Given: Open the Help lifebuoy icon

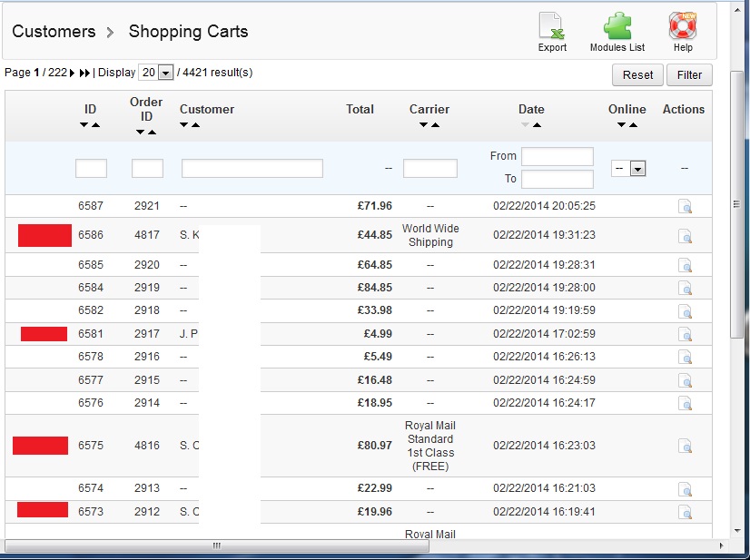Looking at the screenshot, I should pyautogui.click(x=683, y=25).
